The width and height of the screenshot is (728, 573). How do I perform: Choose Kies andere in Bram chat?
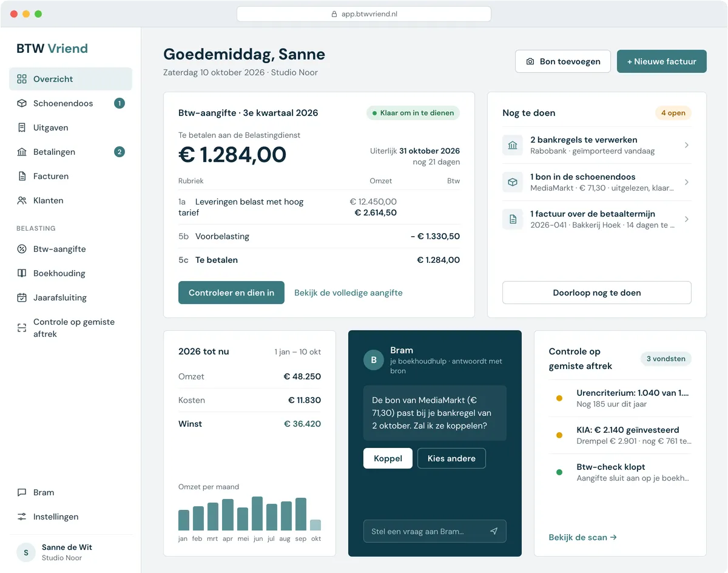(x=451, y=458)
